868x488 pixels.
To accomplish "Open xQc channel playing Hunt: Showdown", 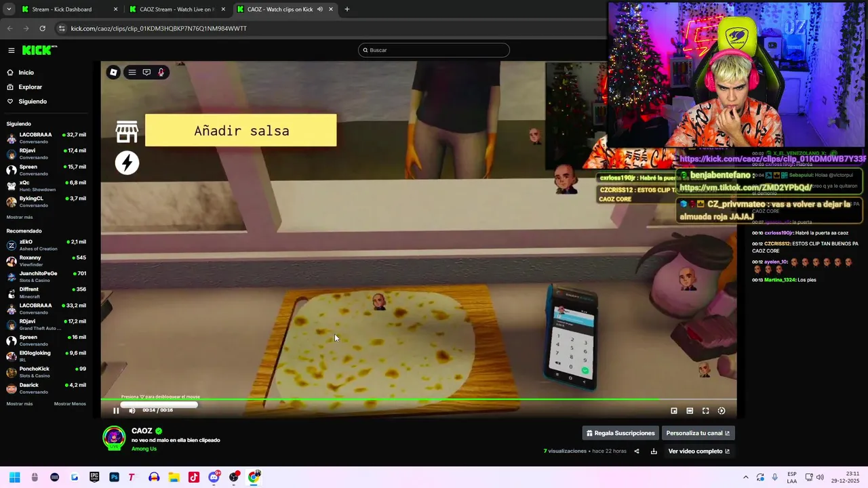I will [x=46, y=186].
